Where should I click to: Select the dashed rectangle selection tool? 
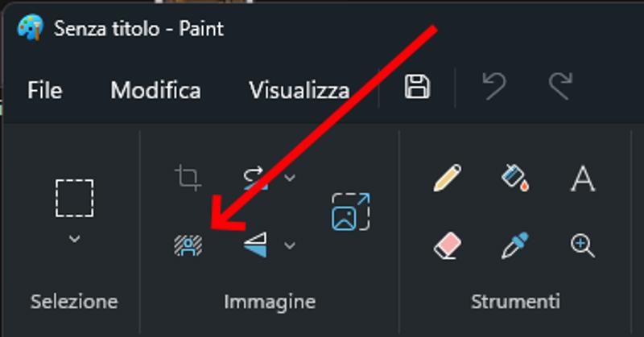pyautogui.click(x=74, y=198)
